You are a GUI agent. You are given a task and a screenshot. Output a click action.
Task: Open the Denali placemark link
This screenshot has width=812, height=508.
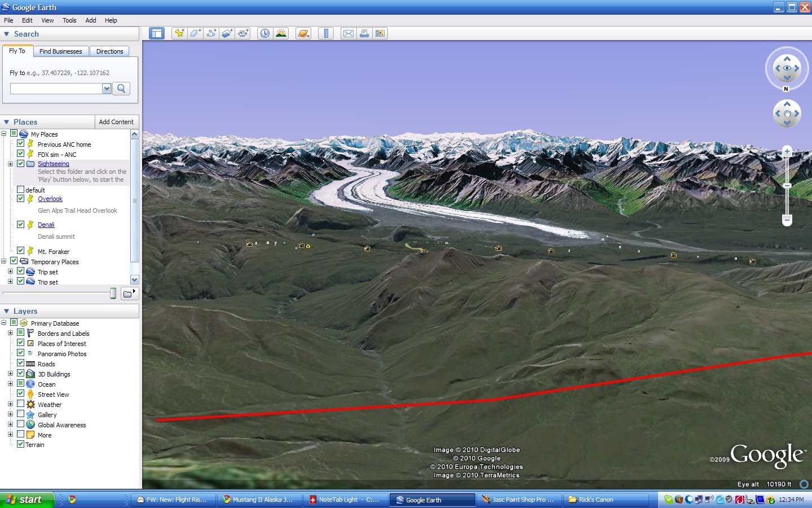46,225
